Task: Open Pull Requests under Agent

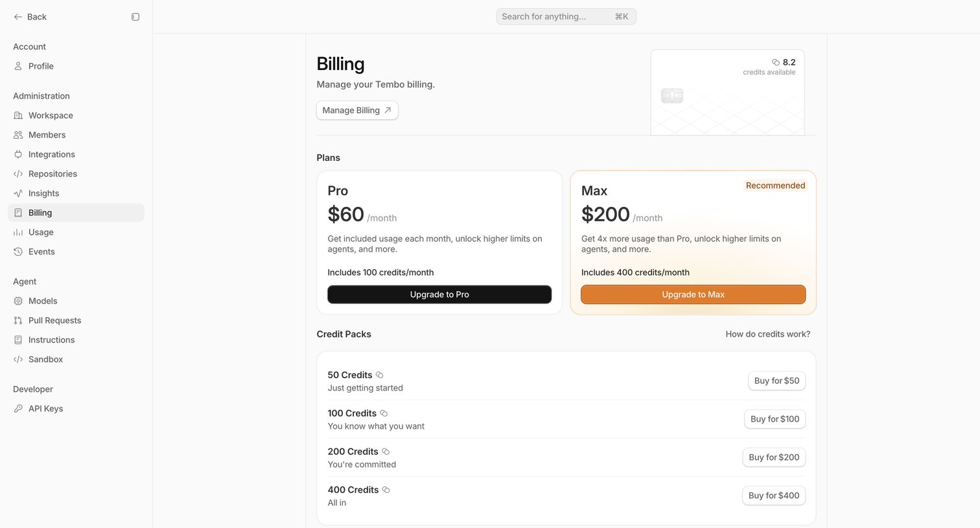Action: point(76,320)
